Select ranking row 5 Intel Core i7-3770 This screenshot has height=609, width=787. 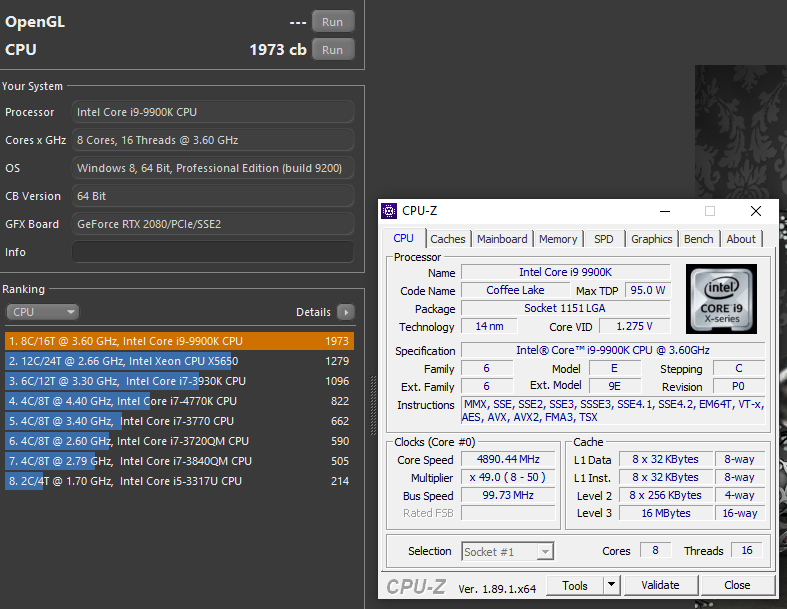click(x=179, y=421)
